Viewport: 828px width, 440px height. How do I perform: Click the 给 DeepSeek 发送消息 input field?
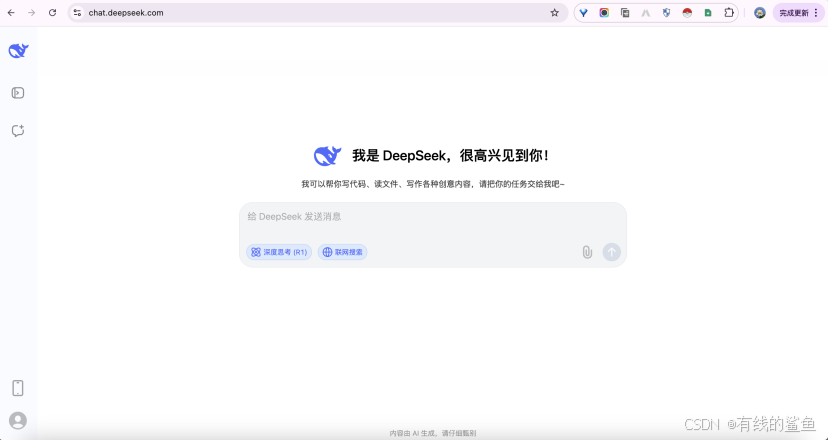[x=432, y=217]
